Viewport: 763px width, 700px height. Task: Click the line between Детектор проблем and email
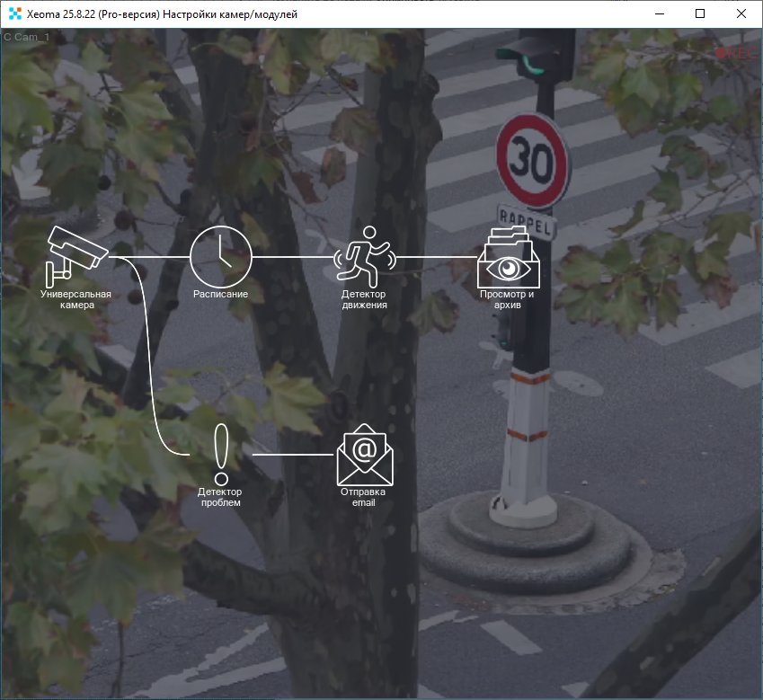[292, 455]
